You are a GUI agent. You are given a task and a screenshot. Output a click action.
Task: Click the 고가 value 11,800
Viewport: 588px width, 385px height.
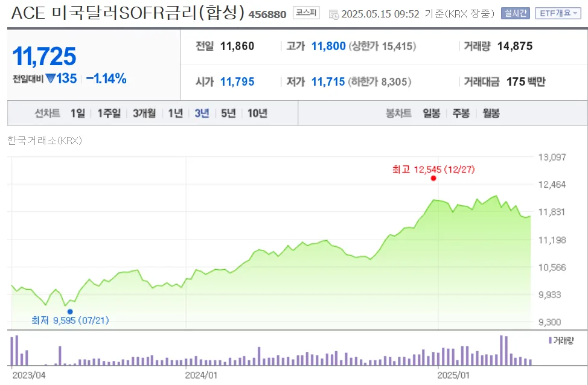(x=328, y=46)
